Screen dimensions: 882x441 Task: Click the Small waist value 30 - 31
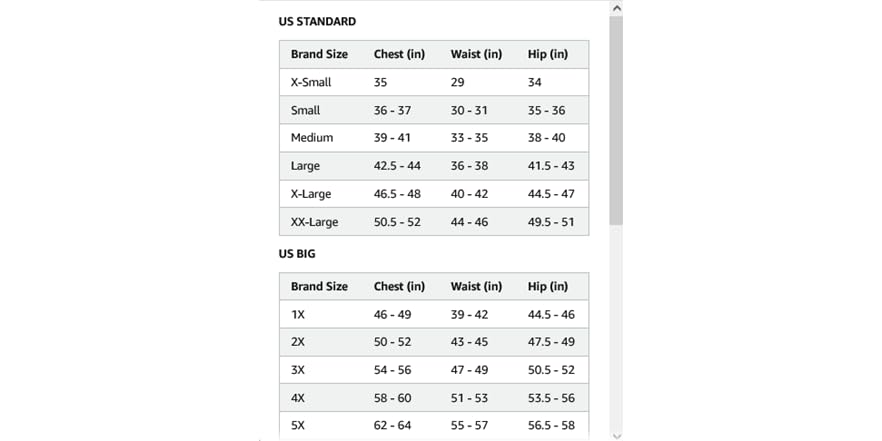(469, 110)
